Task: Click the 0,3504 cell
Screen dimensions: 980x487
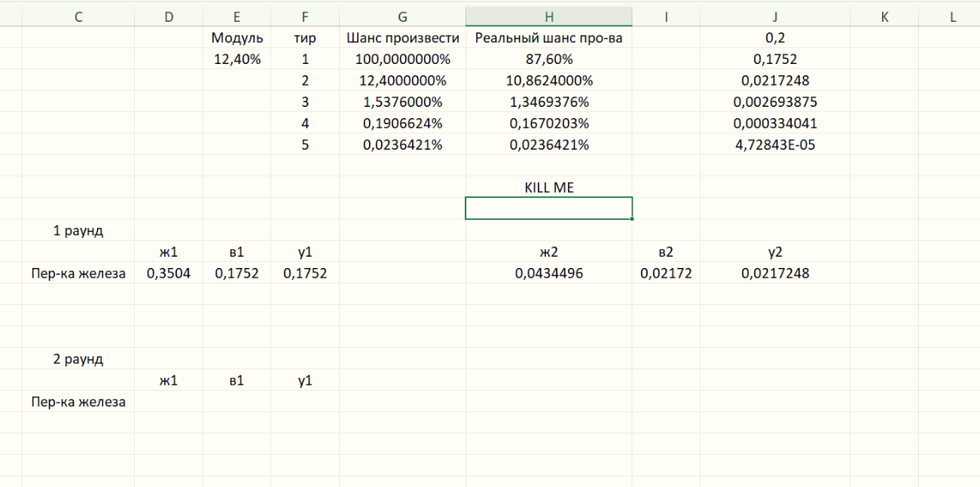Action: [x=169, y=273]
